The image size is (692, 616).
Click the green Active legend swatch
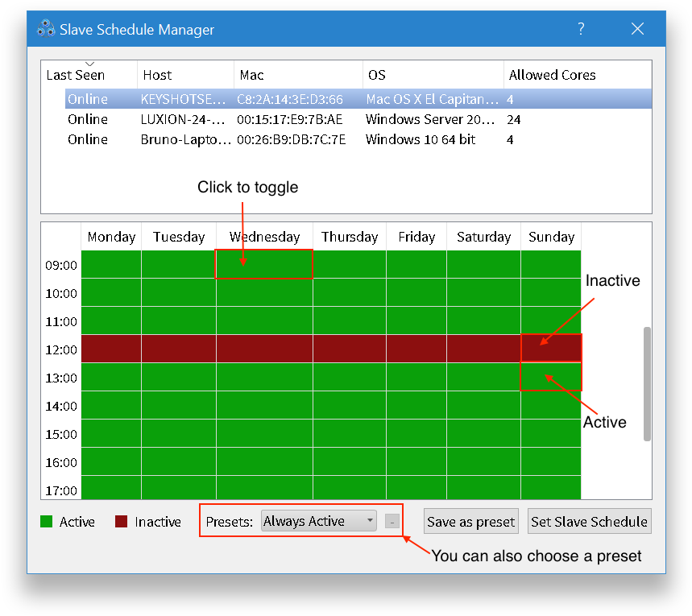(46, 522)
